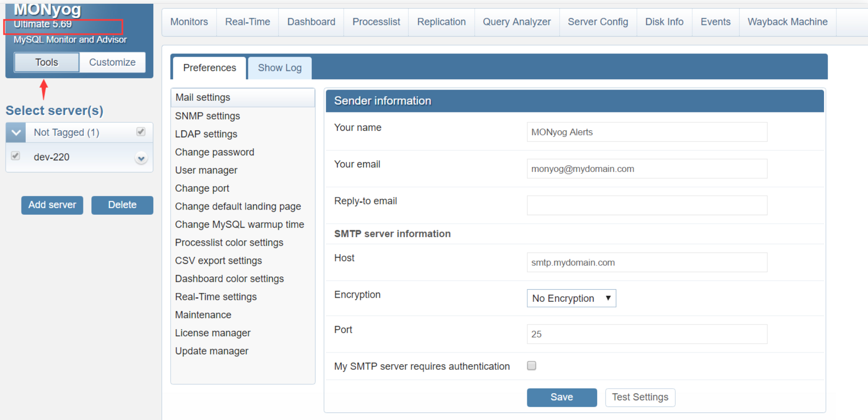
Task: Enable SMTP server requires authentication checkbox
Action: 531,366
